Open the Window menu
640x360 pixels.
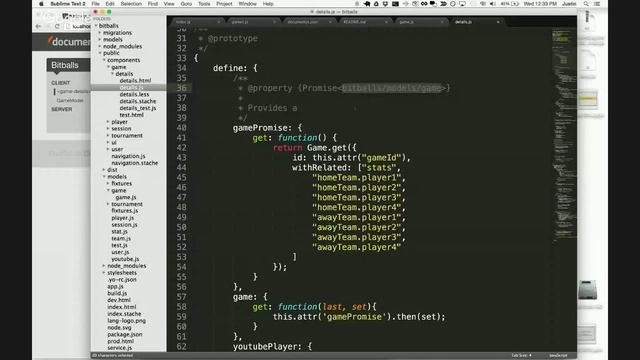tap(247, 4)
